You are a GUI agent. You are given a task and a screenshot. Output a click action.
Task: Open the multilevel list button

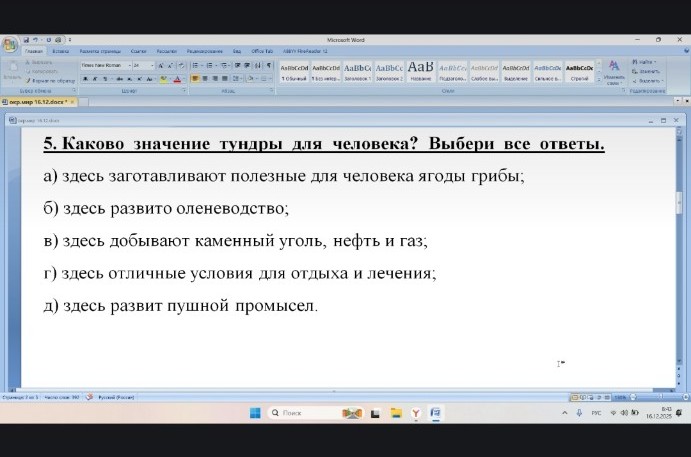225,65
